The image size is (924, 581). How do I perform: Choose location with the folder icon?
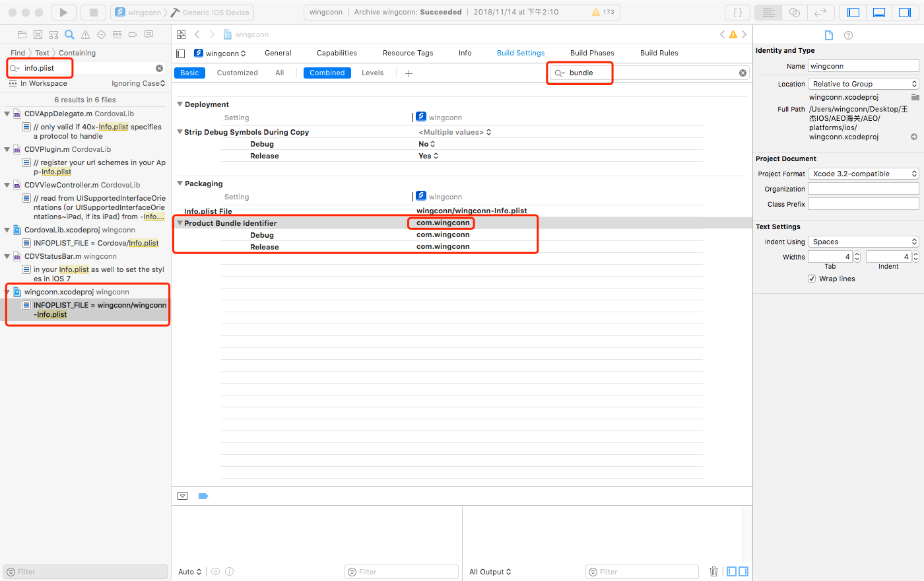(915, 97)
